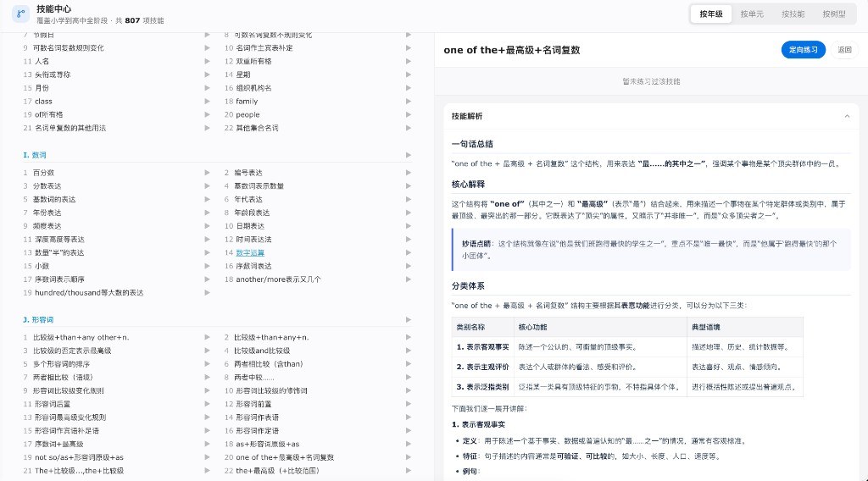Click the 1. 表示客观事实 table cell
The height and width of the screenshot is (481, 868).
(482, 346)
